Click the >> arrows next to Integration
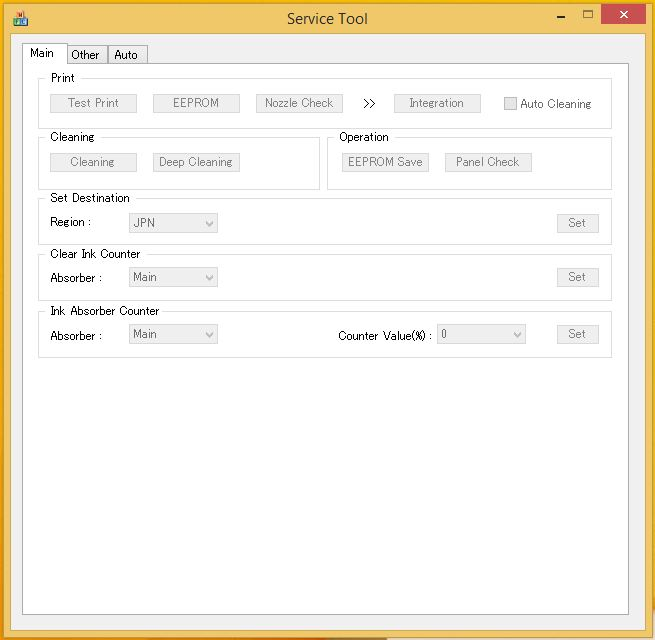655x640 pixels. pos(369,104)
